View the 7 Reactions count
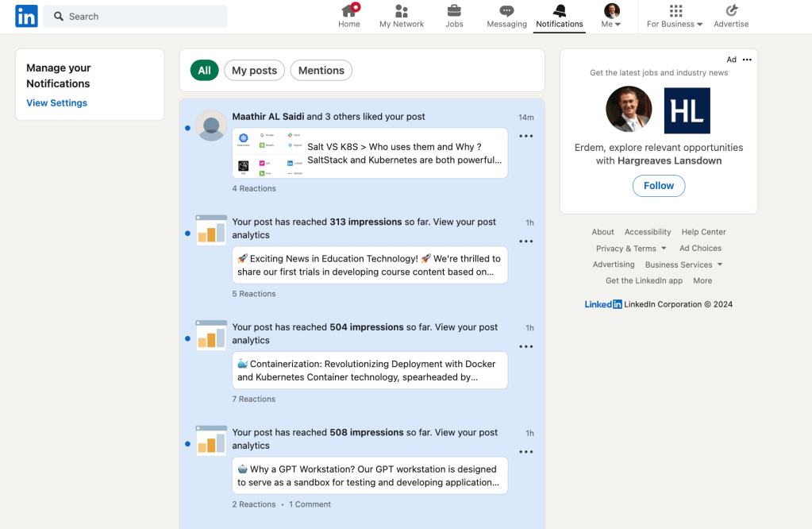Screen dimensions: 812x529 [254, 399]
